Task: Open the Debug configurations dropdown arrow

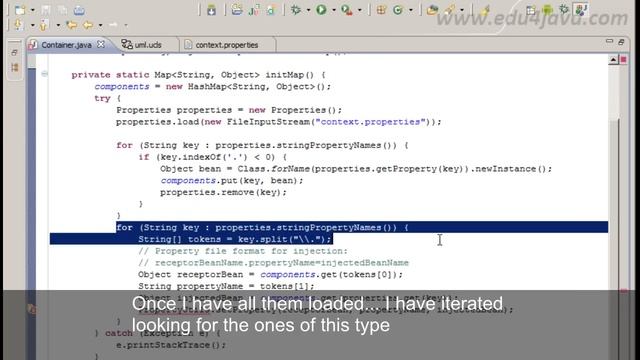Action: 309,10
